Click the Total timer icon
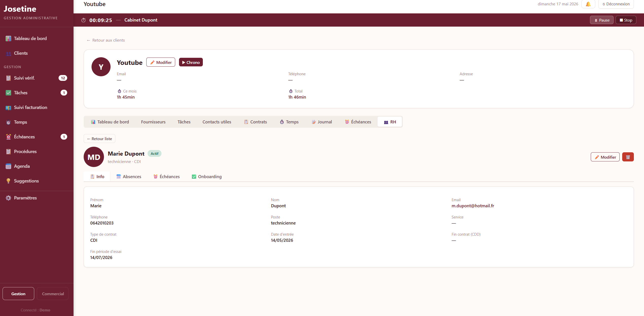 pos(291,91)
